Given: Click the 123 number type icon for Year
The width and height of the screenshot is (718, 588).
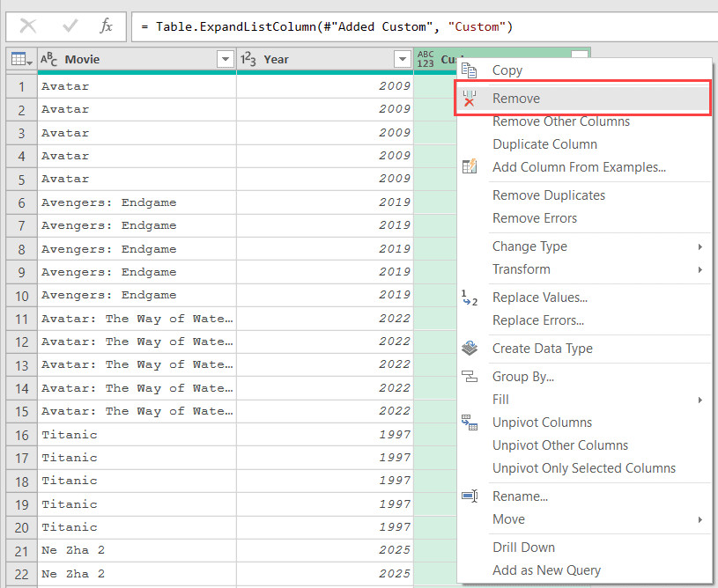Looking at the screenshot, I should coord(248,60).
